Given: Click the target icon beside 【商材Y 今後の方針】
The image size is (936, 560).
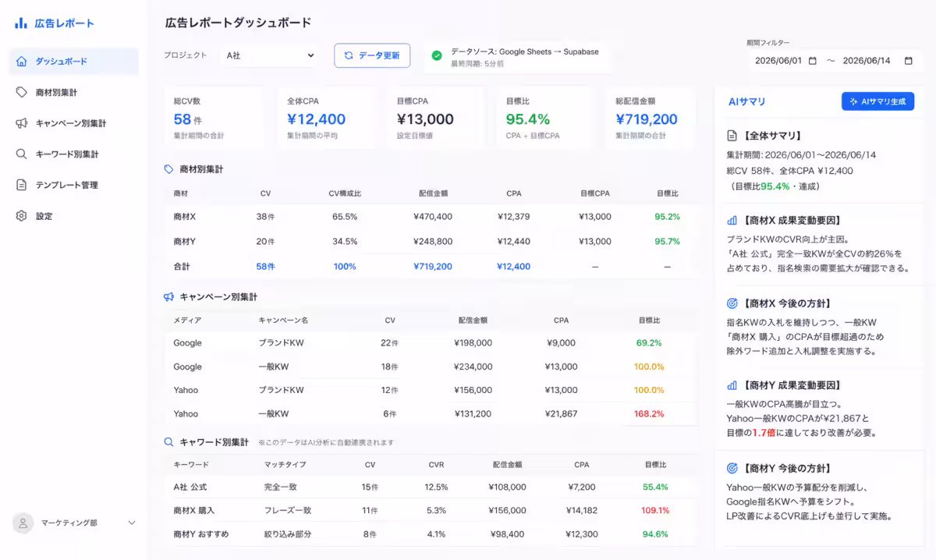Looking at the screenshot, I should pos(732,469).
